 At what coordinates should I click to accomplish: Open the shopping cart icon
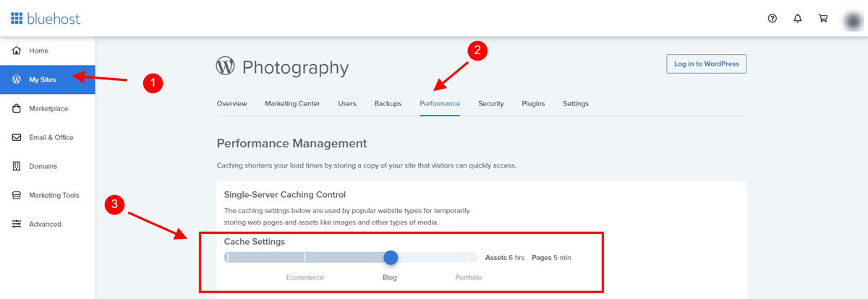tap(822, 18)
